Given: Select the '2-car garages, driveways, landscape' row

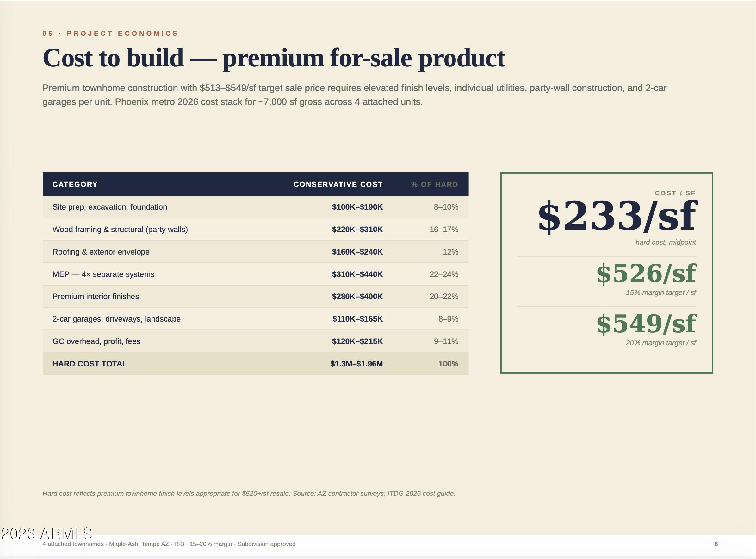Looking at the screenshot, I should [256, 319].
